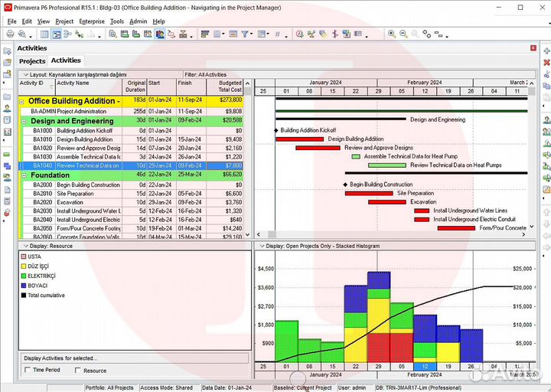Click the Schedule clock icon
The image size is (551, 392).
(x=299, y=34)
